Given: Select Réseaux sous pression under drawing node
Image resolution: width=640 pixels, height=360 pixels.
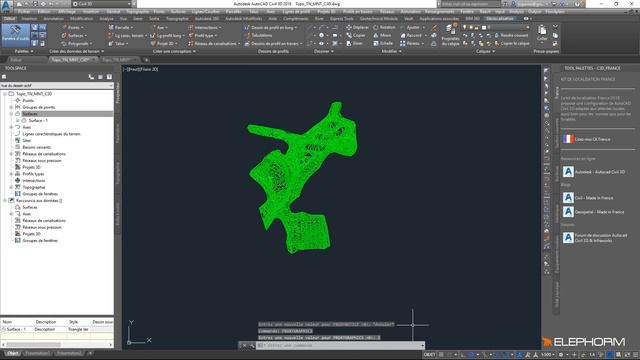Looking at the screenshot, I should click(42, 161).
